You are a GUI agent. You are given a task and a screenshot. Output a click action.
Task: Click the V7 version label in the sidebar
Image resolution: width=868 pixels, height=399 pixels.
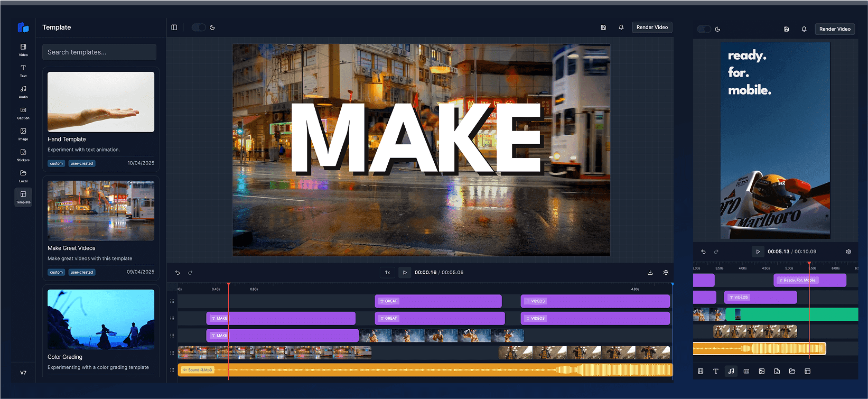(23, 373)
